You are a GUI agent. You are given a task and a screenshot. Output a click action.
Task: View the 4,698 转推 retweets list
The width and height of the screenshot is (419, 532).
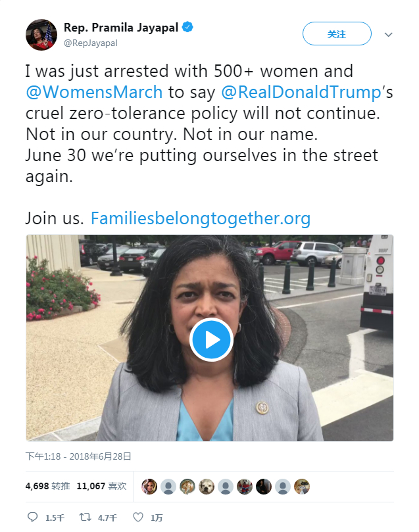click(47, 487)
